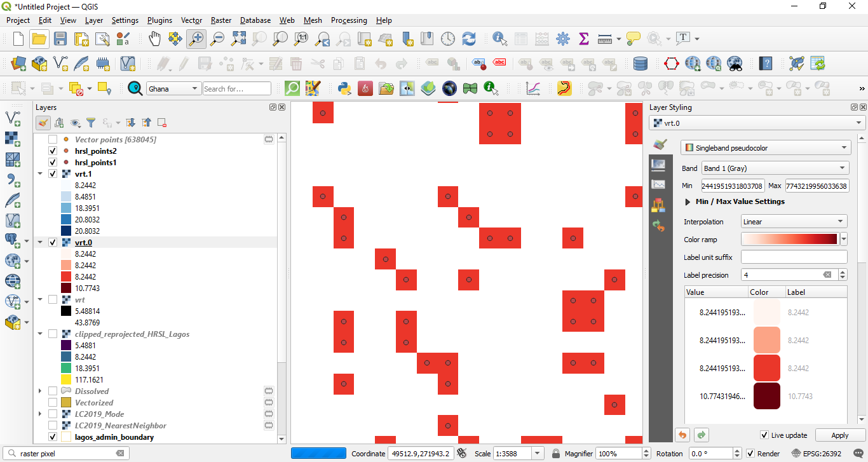Viewport: 868px width, 462px height.
Task: Expand the Dissolved layer tree
Action: [x=41, y=391]
